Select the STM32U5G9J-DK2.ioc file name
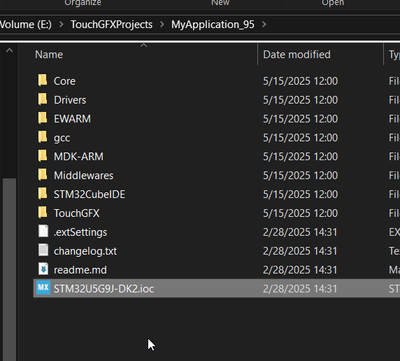This screenshot has height=361, width=400. point(104,289)
